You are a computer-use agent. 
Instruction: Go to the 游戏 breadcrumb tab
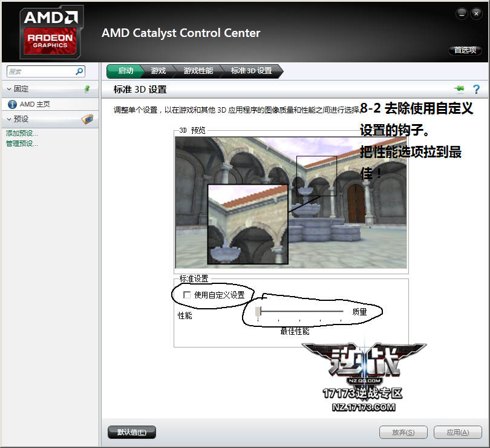158,71
